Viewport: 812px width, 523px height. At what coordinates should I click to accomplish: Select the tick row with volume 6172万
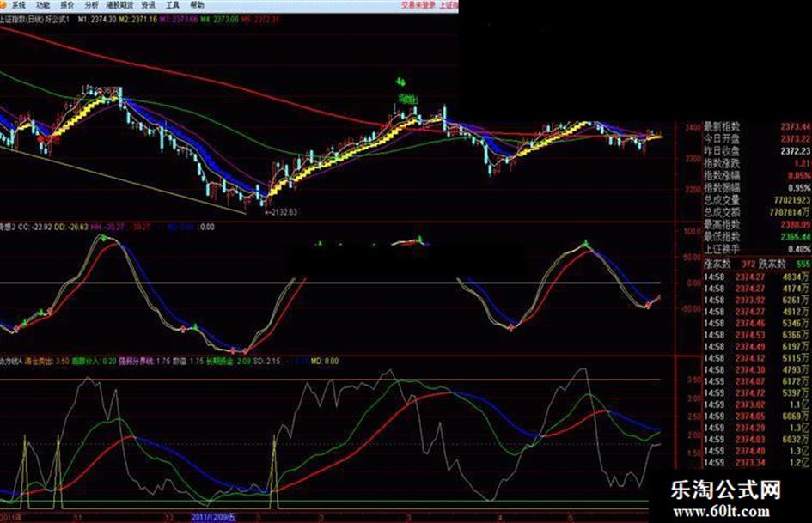(x=757, y=381)
